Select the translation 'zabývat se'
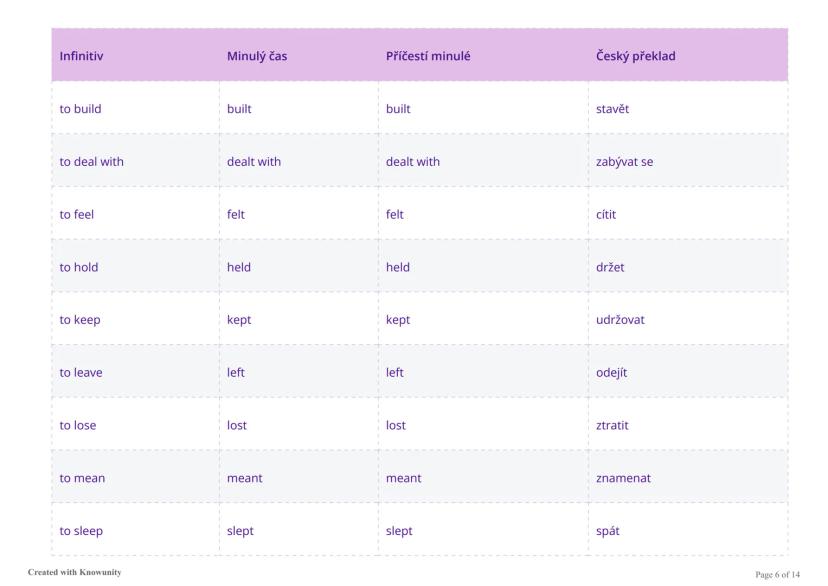 625,161
